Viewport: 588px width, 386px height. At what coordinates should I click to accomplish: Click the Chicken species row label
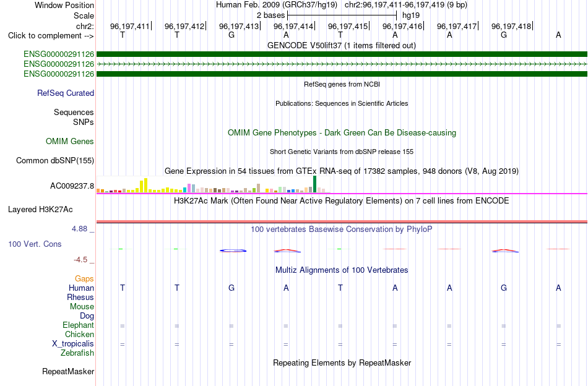pos(79,334)
